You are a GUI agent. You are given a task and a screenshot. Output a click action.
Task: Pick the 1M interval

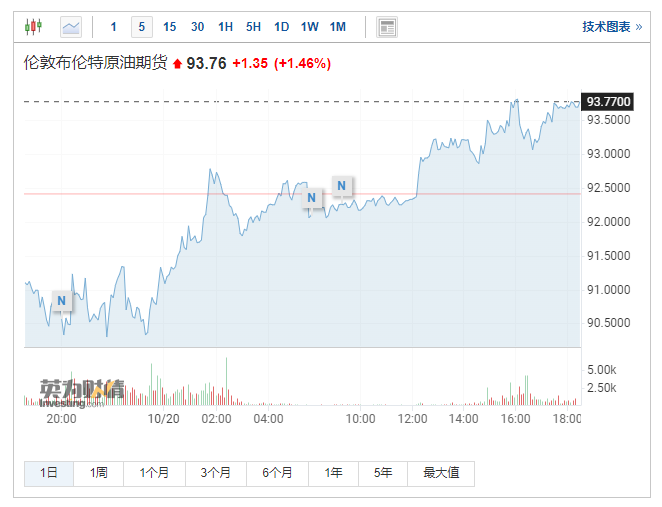click(x=337, y=27)
